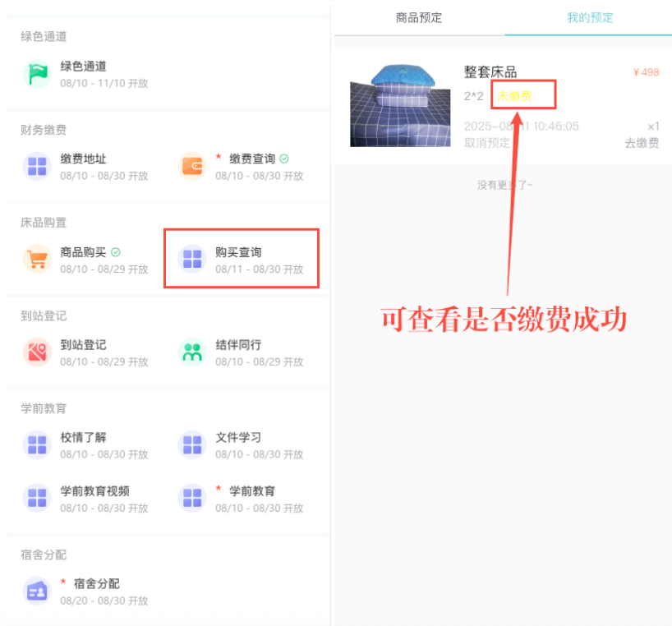Select the 学前教育视频 icon

click(37, 499)
